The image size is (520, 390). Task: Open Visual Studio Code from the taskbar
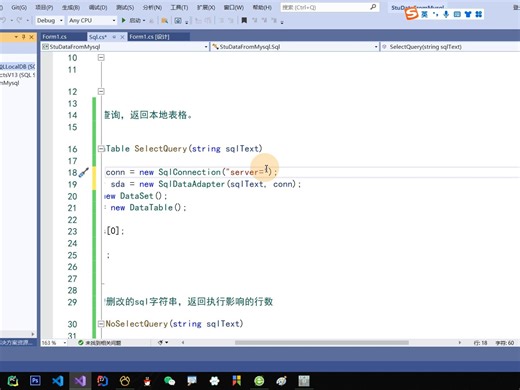tap(58, 380)
